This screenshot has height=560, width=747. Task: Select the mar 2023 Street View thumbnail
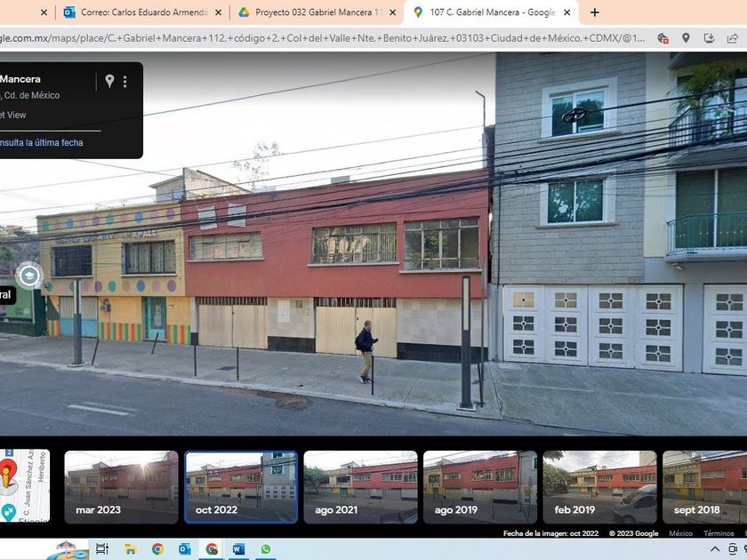[121, 487]
